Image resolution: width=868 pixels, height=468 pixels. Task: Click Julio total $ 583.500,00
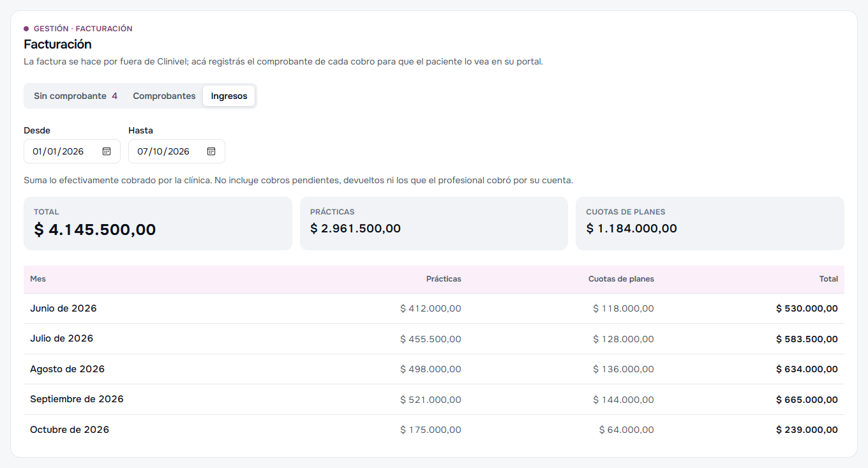tap(807, 339)
